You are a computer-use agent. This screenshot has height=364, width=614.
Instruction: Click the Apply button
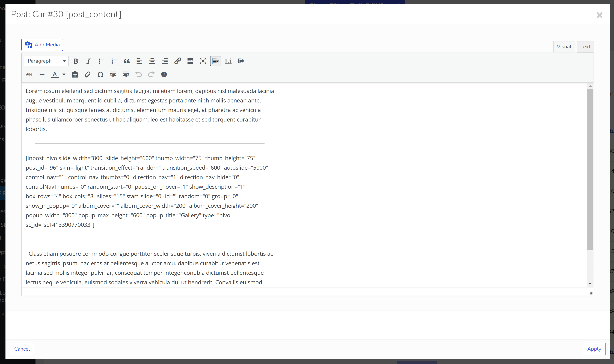(594, 349)
